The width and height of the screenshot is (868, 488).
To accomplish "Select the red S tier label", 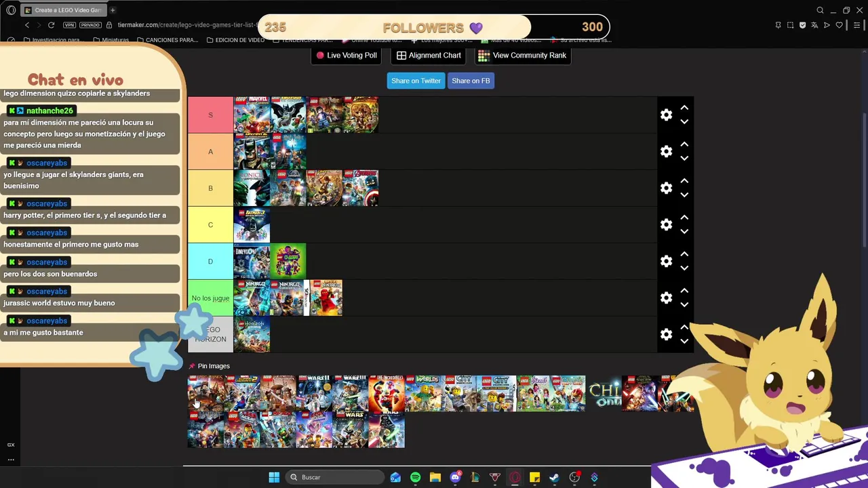I will coord(210,115).
